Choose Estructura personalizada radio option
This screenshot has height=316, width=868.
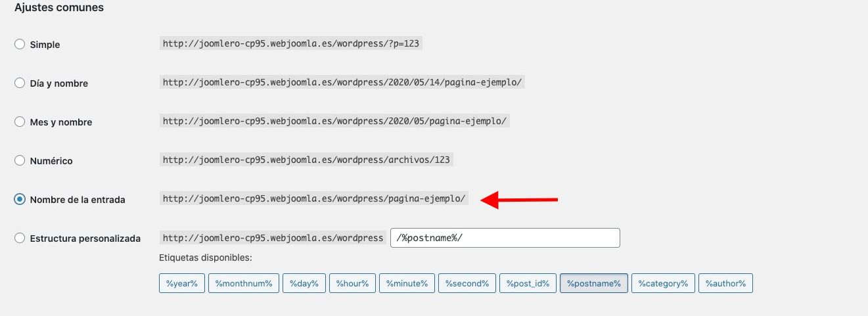[x=20, y=238]
